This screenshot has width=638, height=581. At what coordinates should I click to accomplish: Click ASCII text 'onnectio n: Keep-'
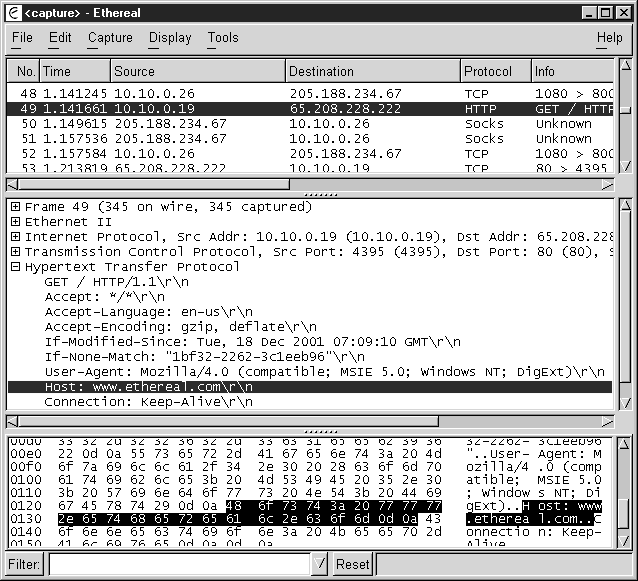pos(534,532)
